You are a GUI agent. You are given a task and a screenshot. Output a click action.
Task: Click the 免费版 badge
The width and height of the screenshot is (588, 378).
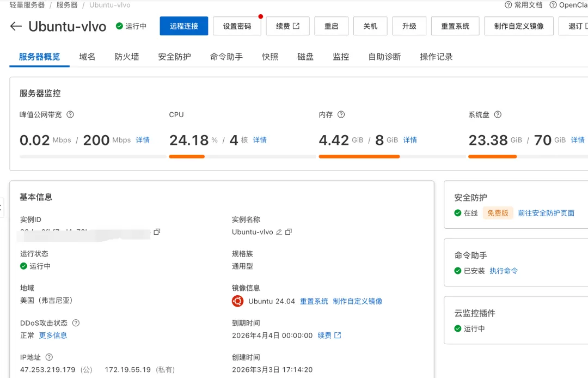498,213
